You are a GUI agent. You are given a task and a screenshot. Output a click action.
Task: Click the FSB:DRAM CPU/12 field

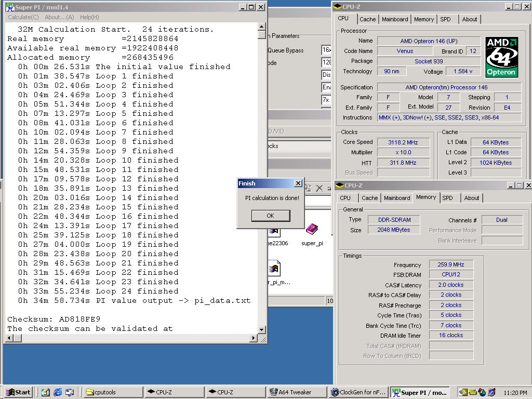pos(451,274)
